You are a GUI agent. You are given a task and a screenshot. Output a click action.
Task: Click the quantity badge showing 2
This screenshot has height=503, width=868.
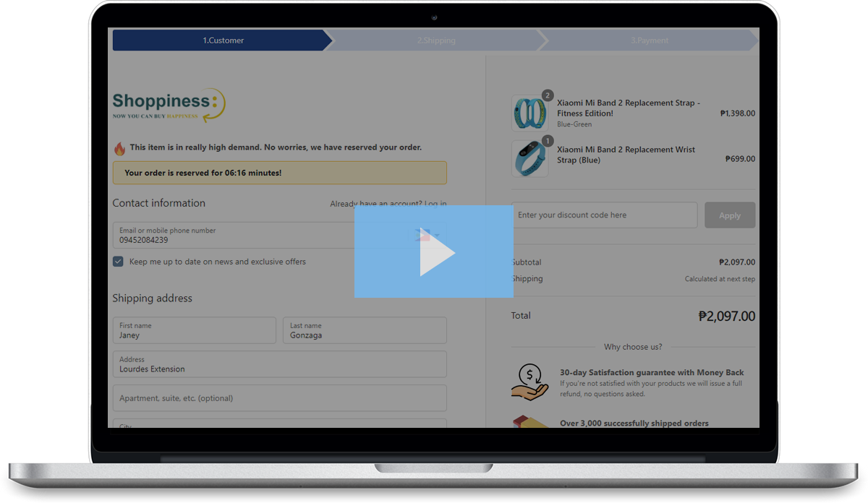click(x=548, y=95)
